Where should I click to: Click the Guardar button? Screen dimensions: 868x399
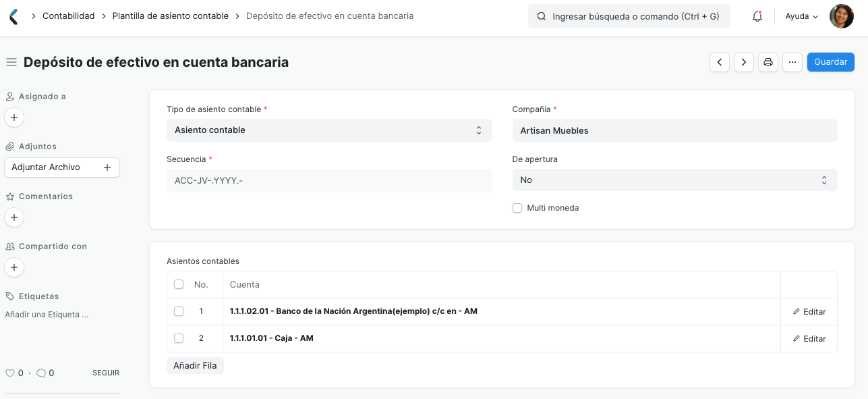[x=831, y=62]
